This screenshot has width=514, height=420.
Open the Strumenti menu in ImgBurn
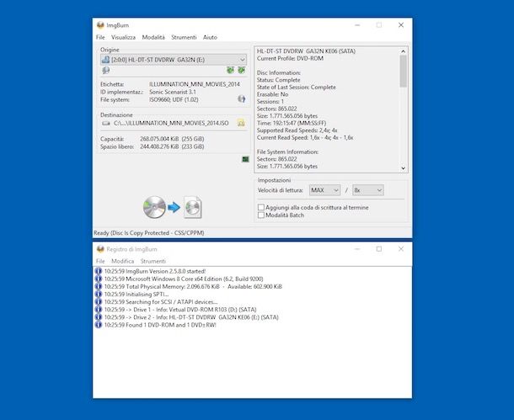click(x=184, y=37)
